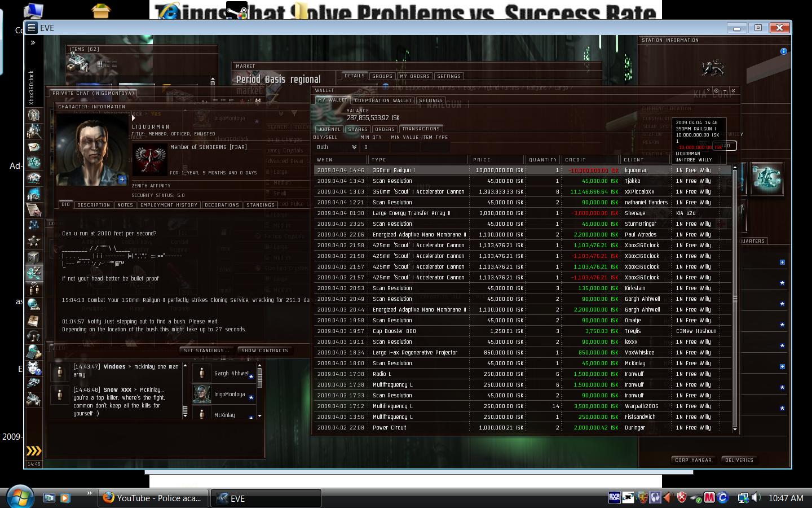Expand the sidebar with the top double-arrow
This screenshot has width=812, height=508.
click(x=33, y=42)
